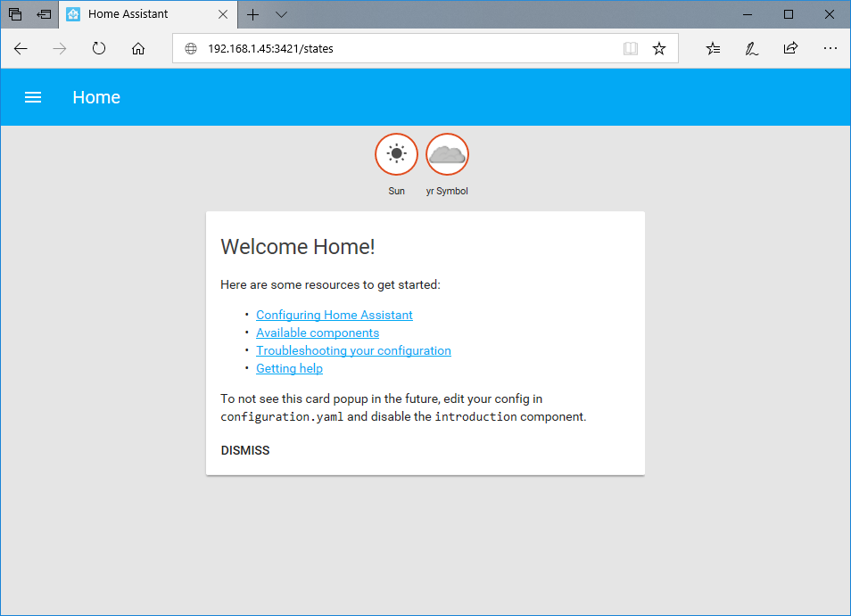This screenshot has width=851, height=616.
Task: Click the Sun state badge
Action: pos(396,154)
